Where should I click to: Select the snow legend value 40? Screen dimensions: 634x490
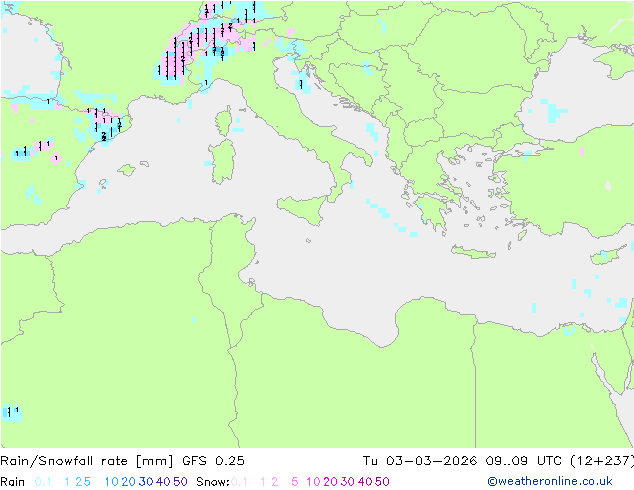(365, 482)
